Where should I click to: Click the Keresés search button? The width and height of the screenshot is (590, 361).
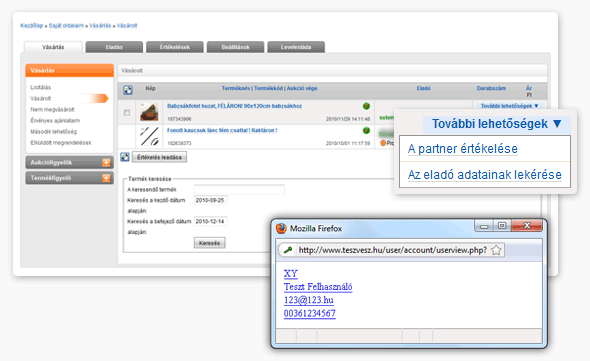pos(210,243)
